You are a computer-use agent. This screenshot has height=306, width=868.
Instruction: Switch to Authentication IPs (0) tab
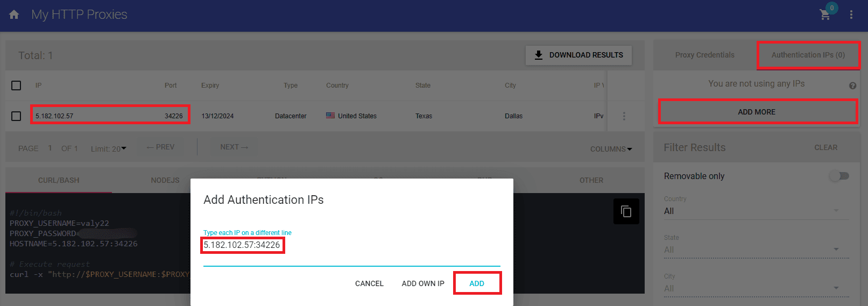tap(808, 55)
